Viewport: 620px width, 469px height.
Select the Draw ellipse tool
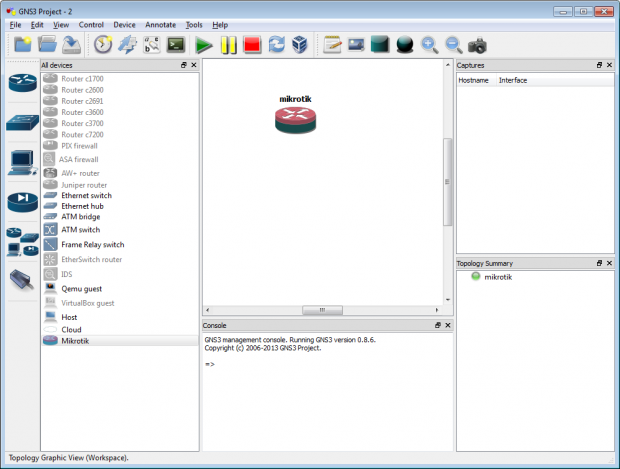[405, 44]
